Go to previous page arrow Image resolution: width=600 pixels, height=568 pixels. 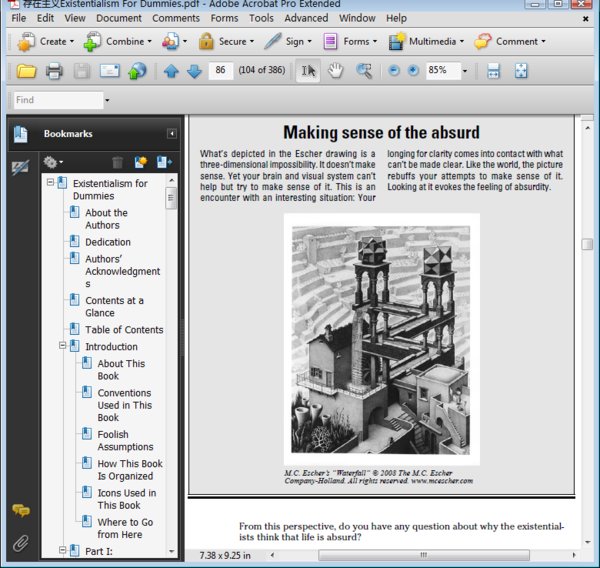[171, 71]
